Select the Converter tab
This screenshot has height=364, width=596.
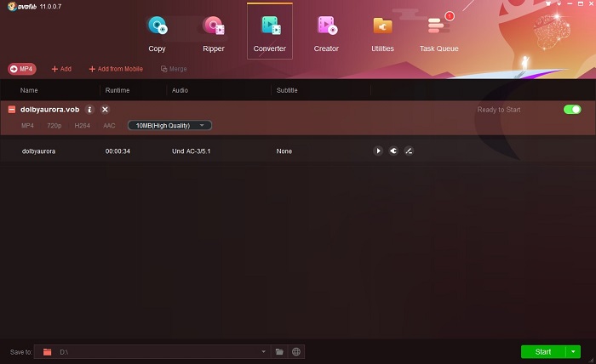tap(270, 32)
